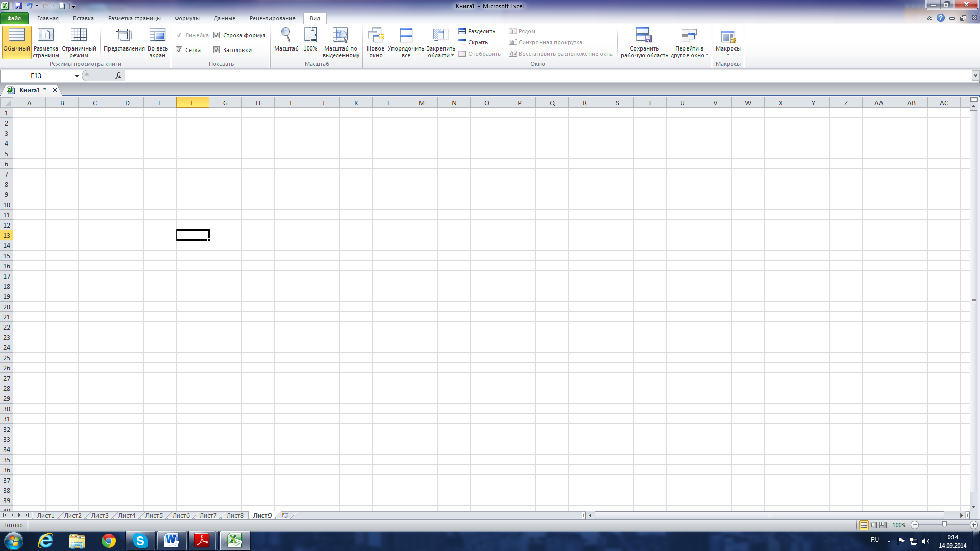Switch to the Рецензирование ribbon tab
The height and width of the screenshot is (551, 980).
tap(273, 18)
